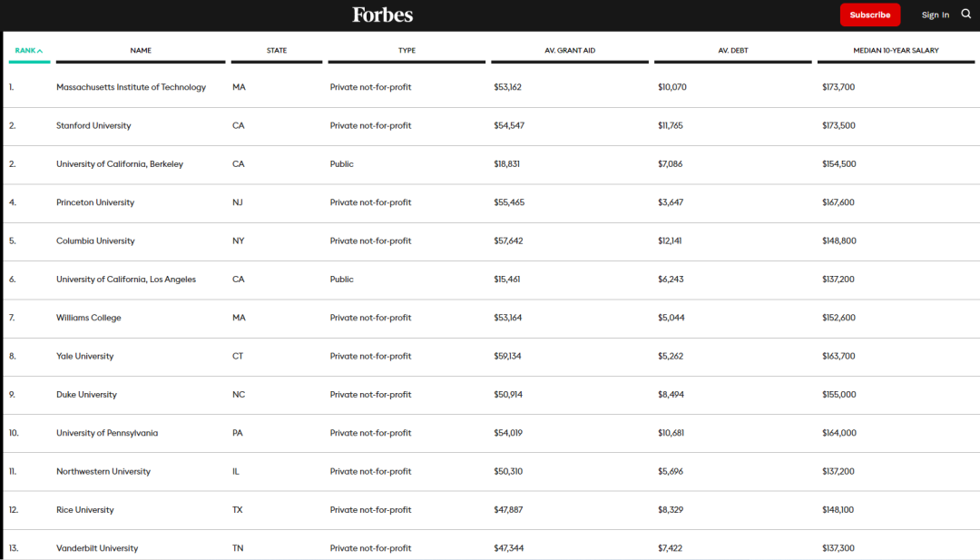Click Columbia's NY state cell
Image resolution: width=980 pixels, height=560 pixels.
click(x=238, y=241)
